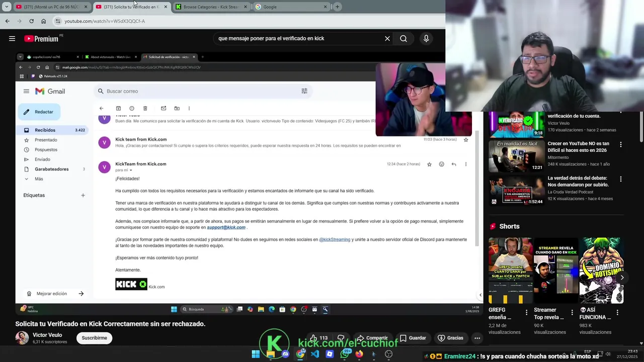
Task: Click the Compartir share button
Action: coord(372,338)
